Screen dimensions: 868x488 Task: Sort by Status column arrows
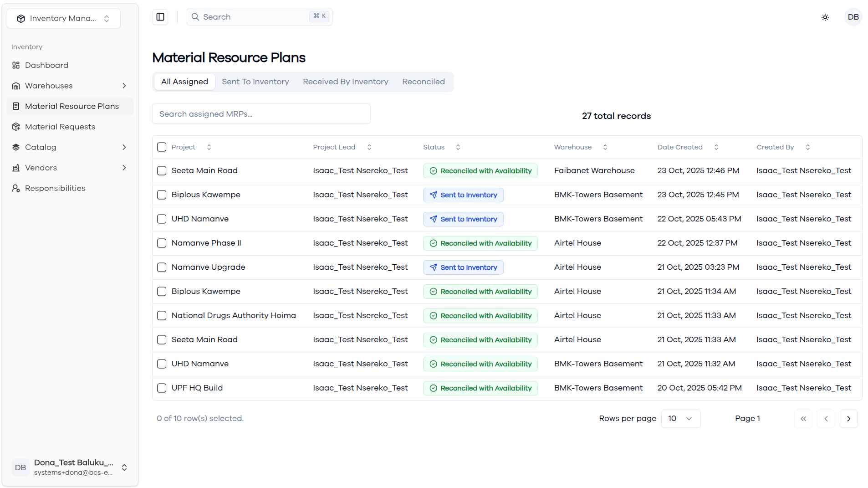(458, 147)
